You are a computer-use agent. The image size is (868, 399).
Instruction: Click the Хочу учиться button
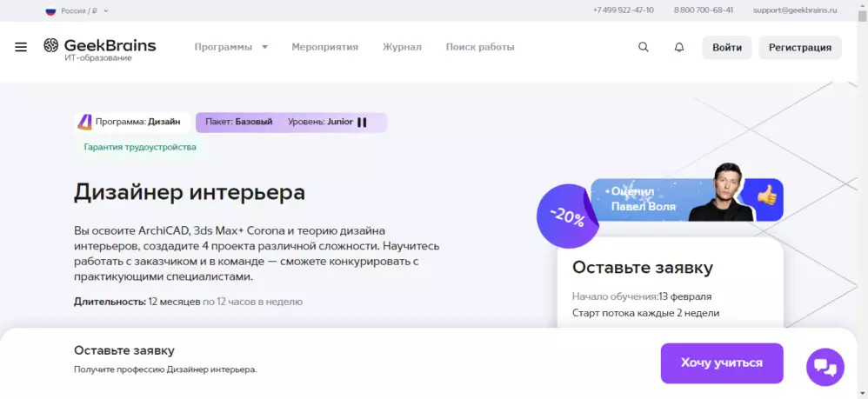click(x=722, y=363)
